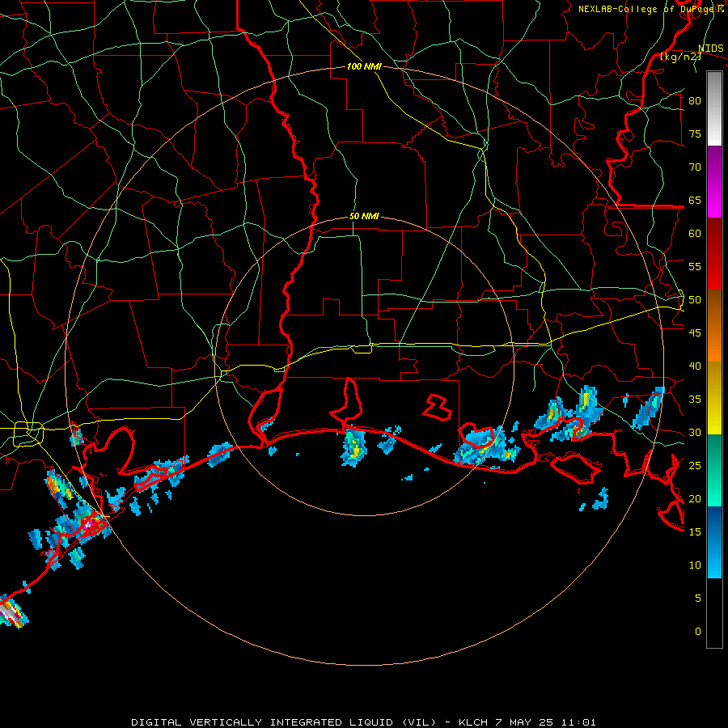Click the 25 value on the VIL scale
This screenshot has height=728, width=728.
pyautogui.click(x=695, y=466)
